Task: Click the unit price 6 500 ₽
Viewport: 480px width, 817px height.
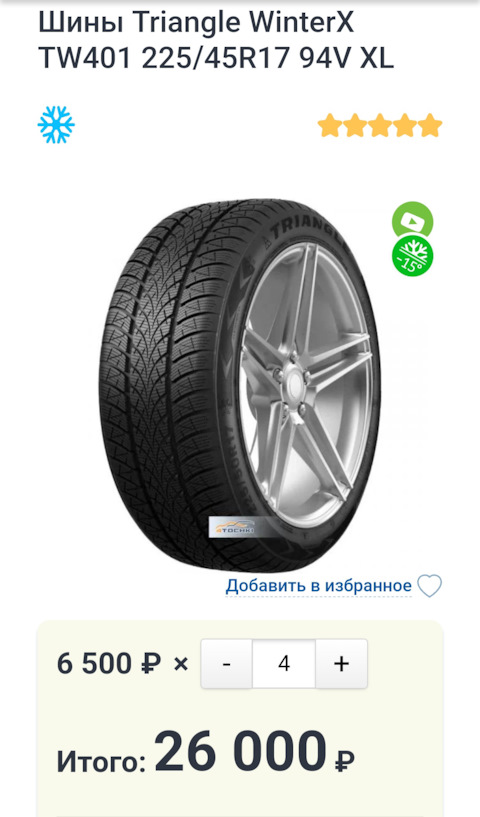Action: click(109, 664)
